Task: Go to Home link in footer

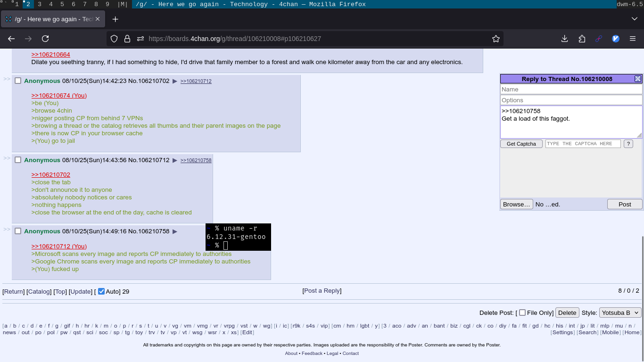Action: [632, 332]
